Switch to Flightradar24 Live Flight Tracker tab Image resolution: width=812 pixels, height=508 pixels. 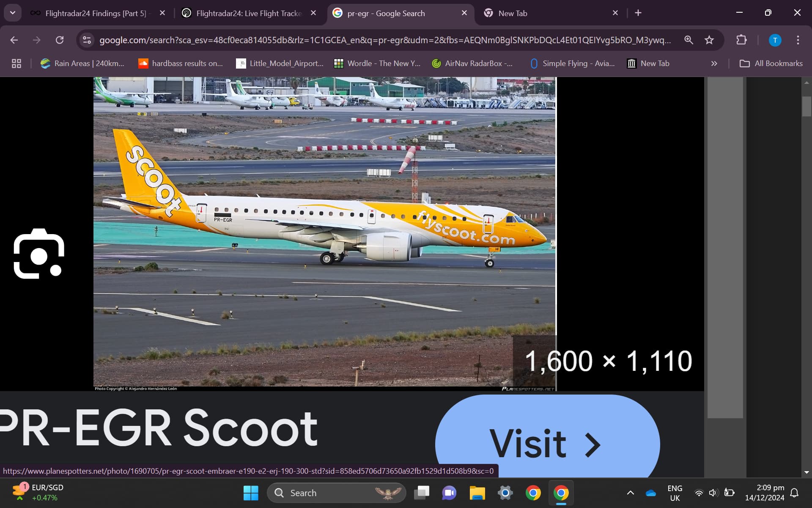[x=249, y=13]
